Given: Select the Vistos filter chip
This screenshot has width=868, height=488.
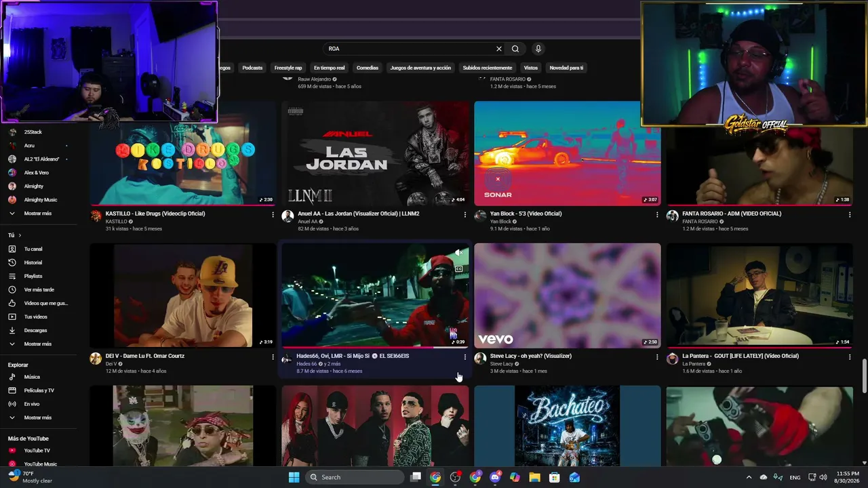Looking at the screenshot, I should [531, 68].
